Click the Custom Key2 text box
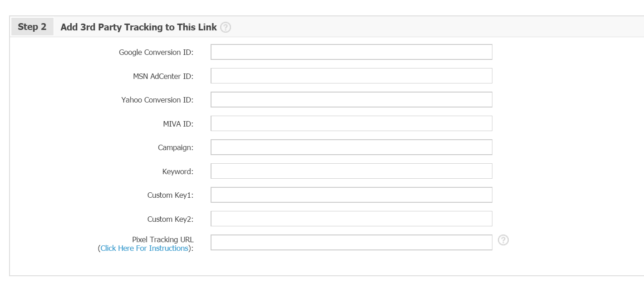The image size is (644, 298). point(351,219)
